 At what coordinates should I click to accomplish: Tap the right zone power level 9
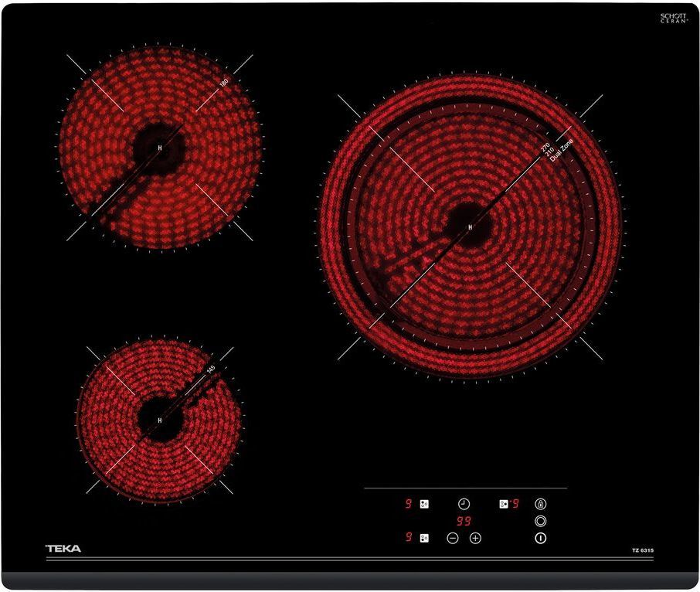click(x=515, y=504)
